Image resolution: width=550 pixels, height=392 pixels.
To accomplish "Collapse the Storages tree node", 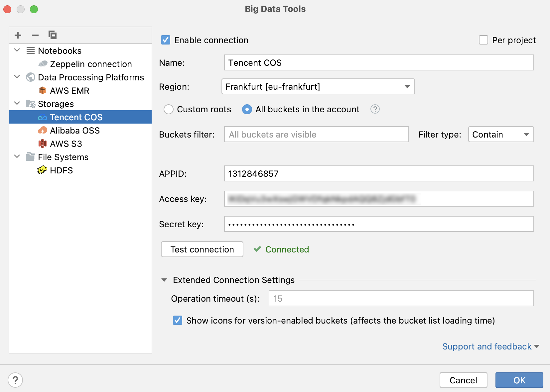I will click(x=17, y=104).
